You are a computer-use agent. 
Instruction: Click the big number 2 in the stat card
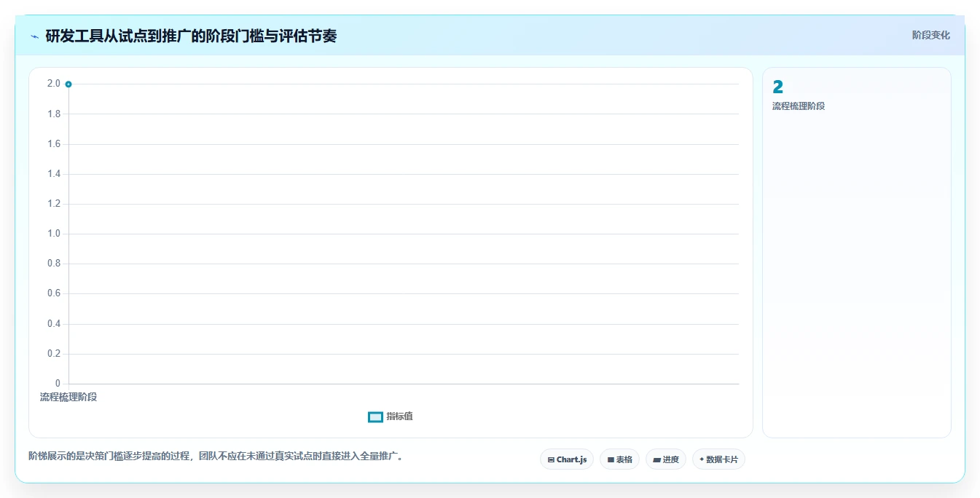click(777, 87)
